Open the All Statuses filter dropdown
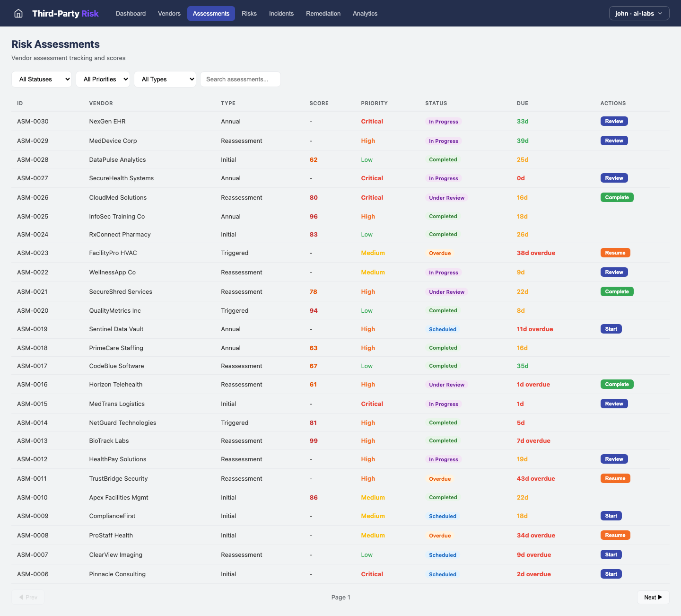The width and height of the screenshot is (681, 616). point(42,79)
